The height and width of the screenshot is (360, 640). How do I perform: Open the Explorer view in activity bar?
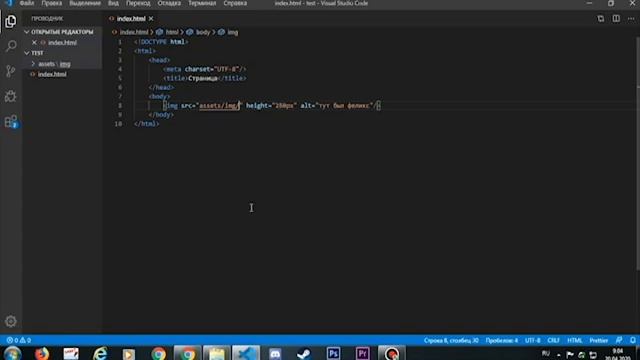[11, 21]
